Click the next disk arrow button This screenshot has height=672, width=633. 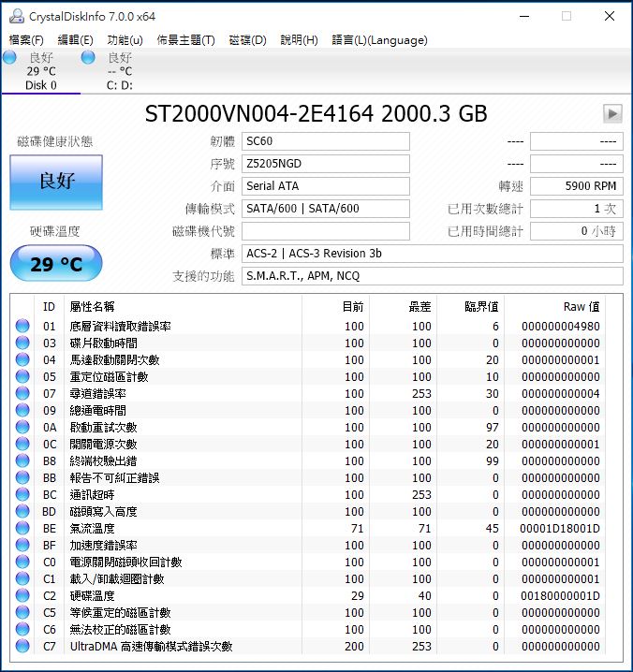click(612, 114)
